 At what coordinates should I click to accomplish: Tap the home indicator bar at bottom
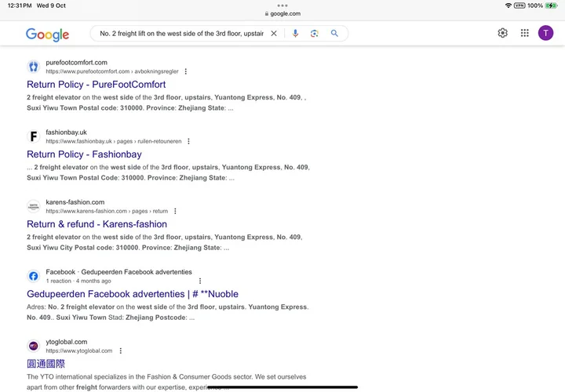(282, 387)
